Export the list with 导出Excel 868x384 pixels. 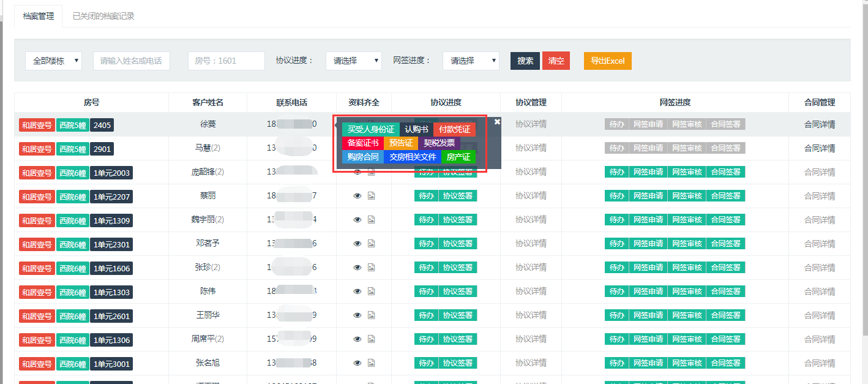coord(607,61)
